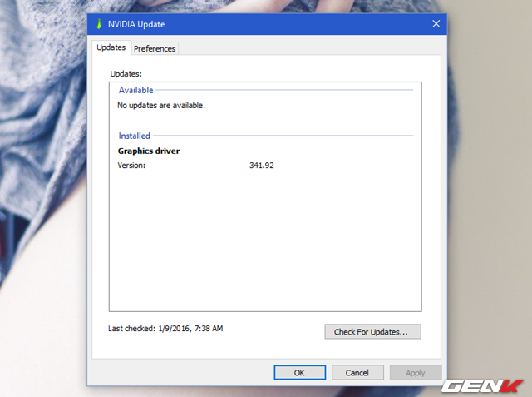The width and height of the screenshot is (532, 397).
Task: Switch to the Preferences tab
Action: pos(155,48)
